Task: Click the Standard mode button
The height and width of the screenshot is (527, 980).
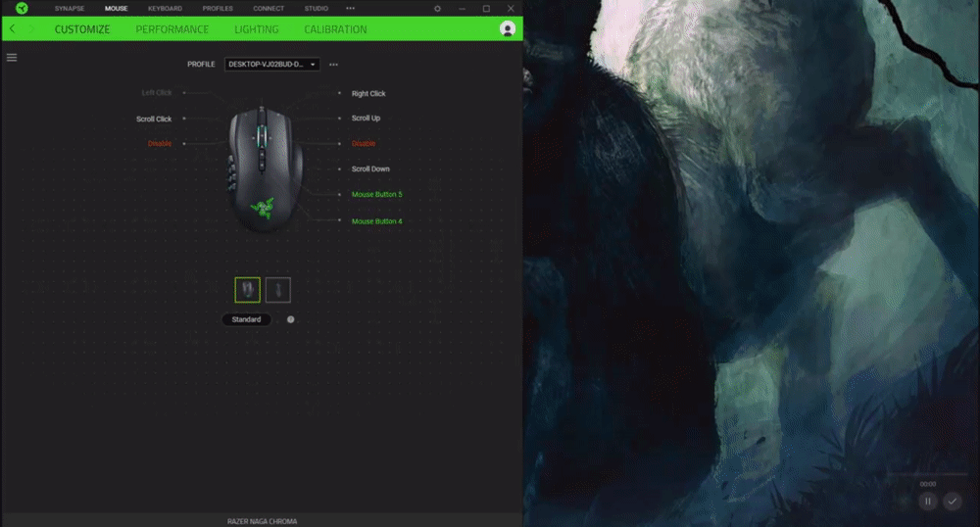Action: click(x=246, y=319)
